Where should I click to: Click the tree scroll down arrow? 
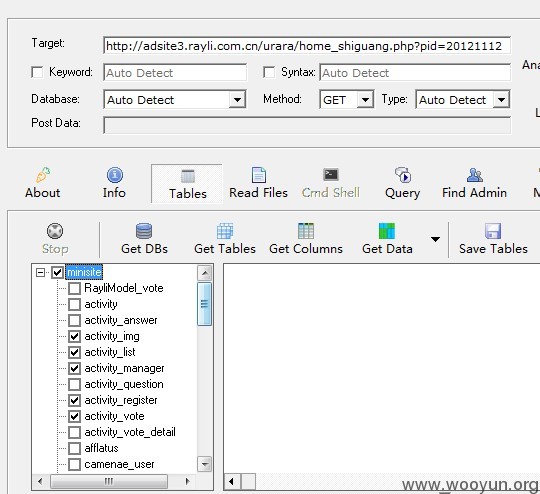click(x=205, y=464)
